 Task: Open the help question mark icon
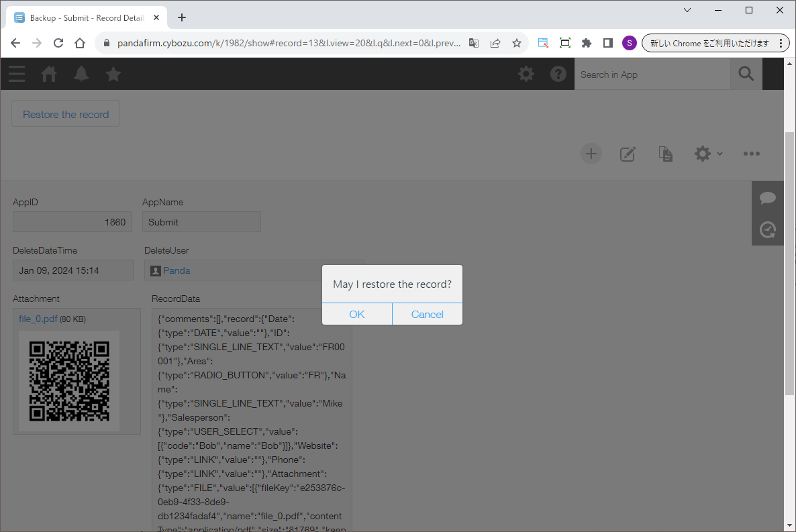[558, 74]
